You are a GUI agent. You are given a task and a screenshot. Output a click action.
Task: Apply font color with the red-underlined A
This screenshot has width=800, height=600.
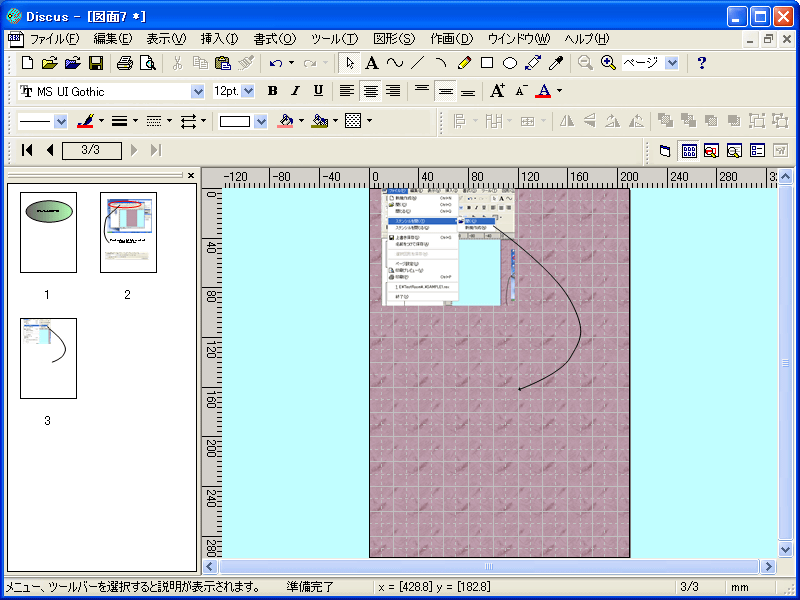544,91
